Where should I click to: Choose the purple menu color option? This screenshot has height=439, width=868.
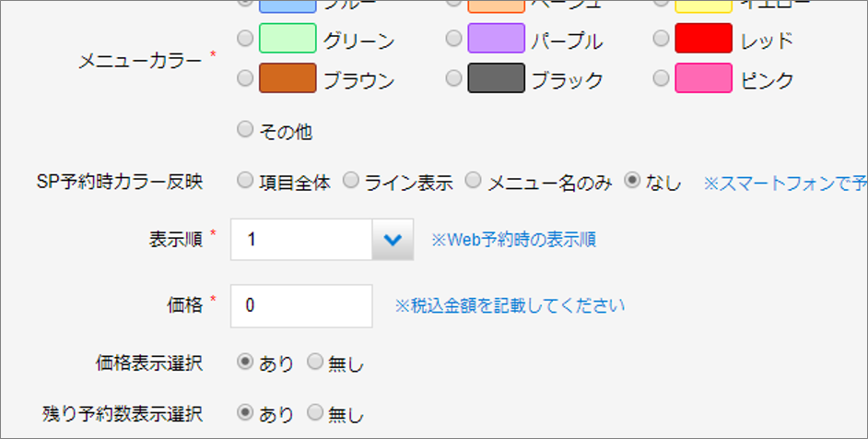pyautogui.click(x=452, y=39)
